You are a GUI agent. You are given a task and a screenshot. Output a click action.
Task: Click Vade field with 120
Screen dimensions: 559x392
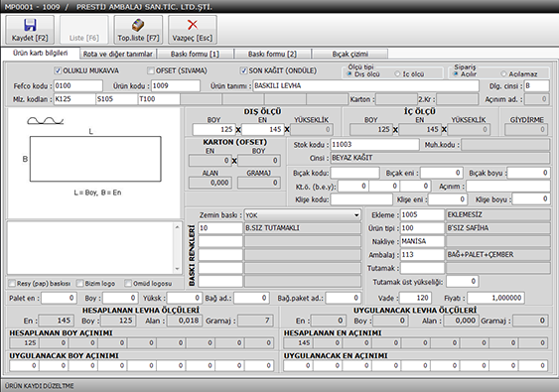(x=415, y=298)
